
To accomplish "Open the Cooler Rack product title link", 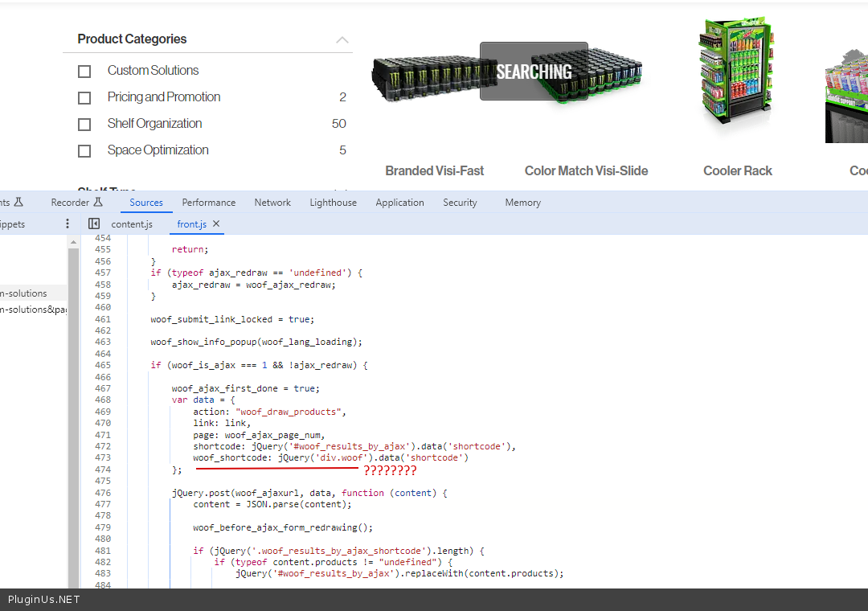I will [x=737, y=170].
